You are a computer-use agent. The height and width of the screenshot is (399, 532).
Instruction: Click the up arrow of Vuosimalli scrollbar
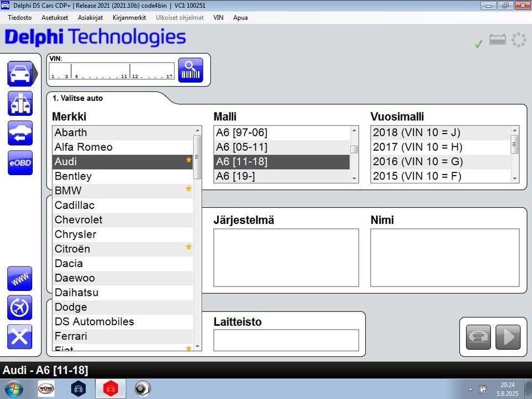click(515, 131)
